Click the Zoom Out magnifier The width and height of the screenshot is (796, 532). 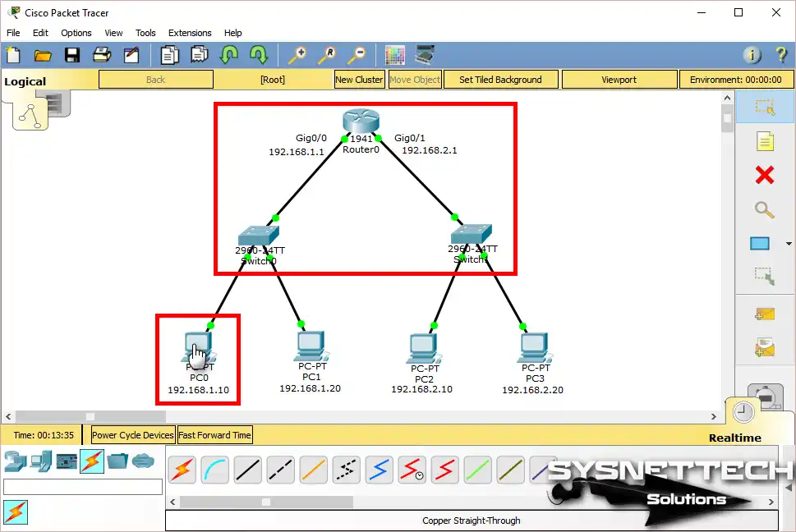point(357,55)
